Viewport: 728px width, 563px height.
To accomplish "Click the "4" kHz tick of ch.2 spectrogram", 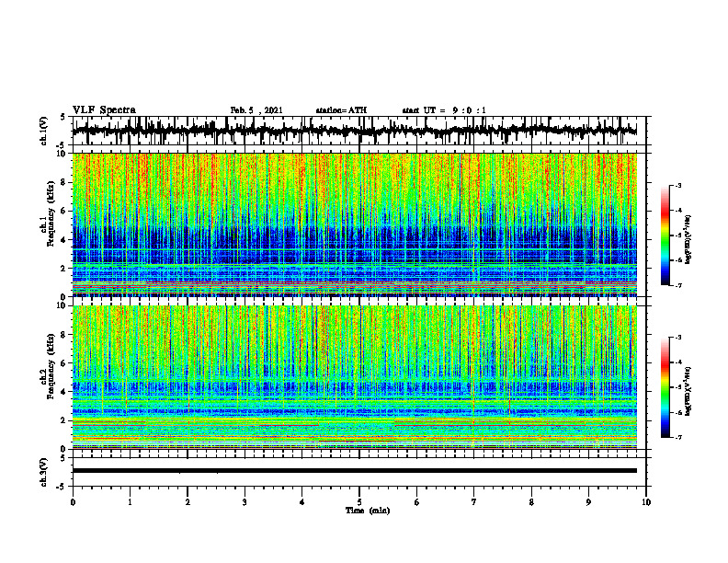I will 64,392.
